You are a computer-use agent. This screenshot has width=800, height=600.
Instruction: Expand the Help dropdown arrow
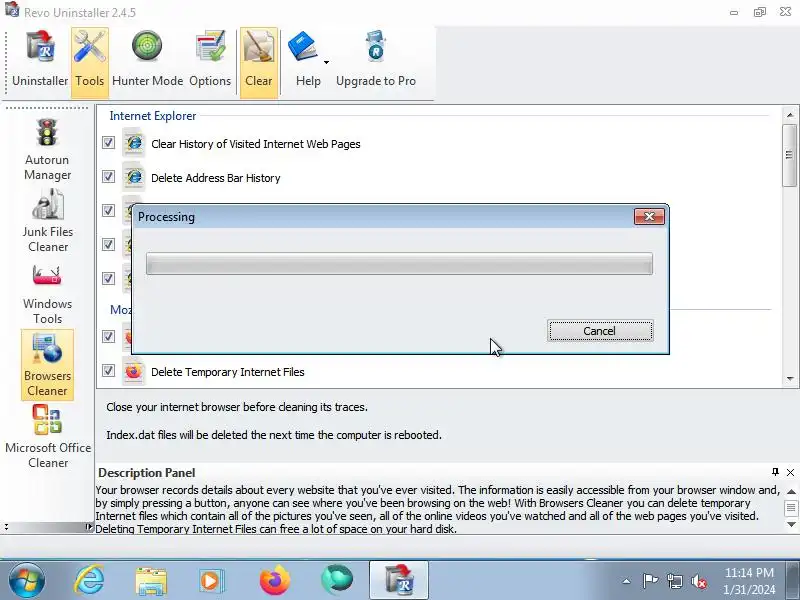click(x=327, y=62)
